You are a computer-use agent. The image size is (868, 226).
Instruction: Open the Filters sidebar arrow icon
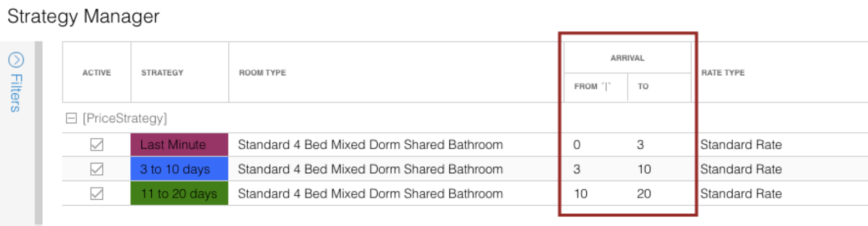tap(16, 60)
